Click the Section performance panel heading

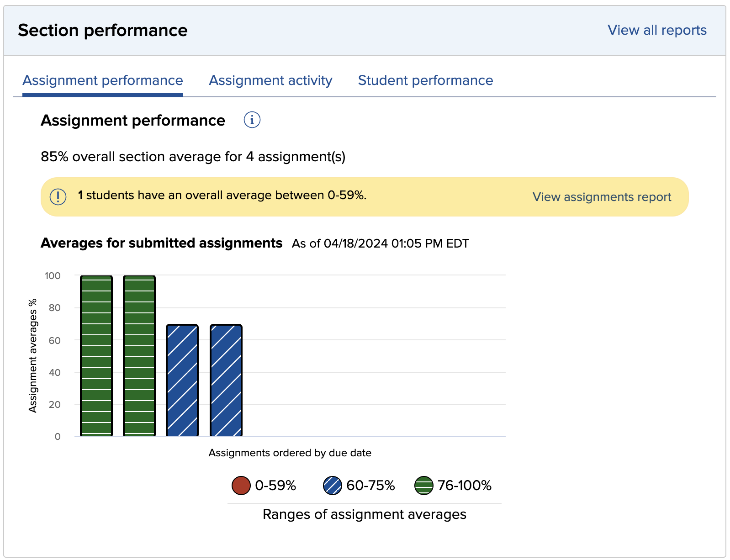tap(103, 31)
